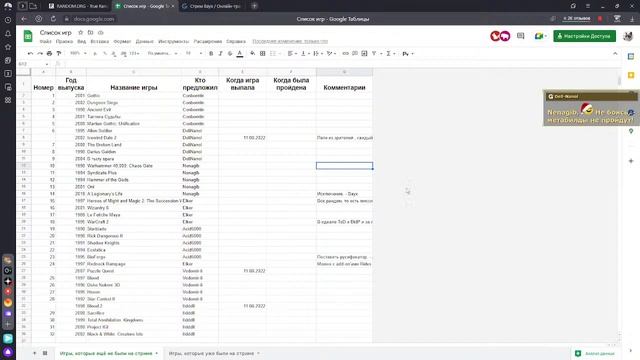The height and width of the screenshot is (360, 640).
Task: Click the browser address bar docs.google.com
Action: (94, 19)
